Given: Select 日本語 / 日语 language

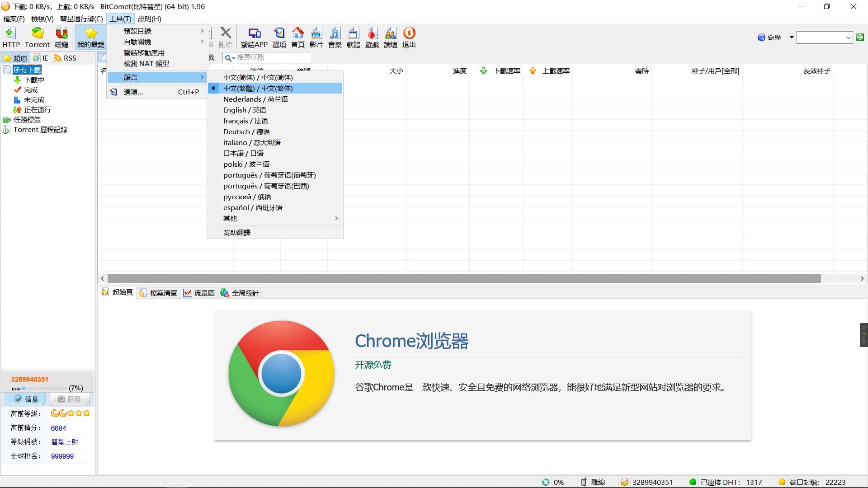Looking at the screenshot, I should coord(275,154).
